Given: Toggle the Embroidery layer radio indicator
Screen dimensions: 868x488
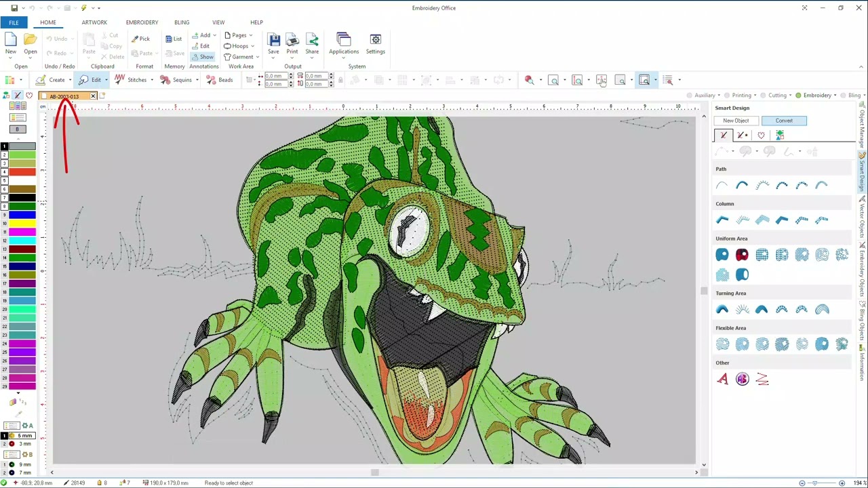Looking at the screenshot, I should click(x=798, y=96).
